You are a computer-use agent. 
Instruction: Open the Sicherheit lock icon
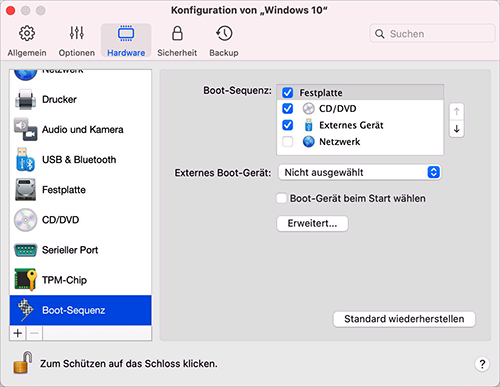click(177, 33)
